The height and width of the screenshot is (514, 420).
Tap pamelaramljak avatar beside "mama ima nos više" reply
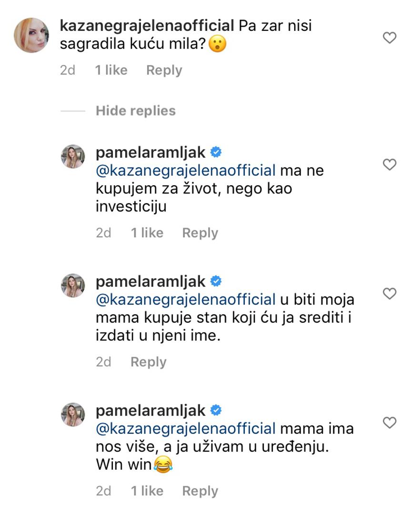[x=73, y=414]
